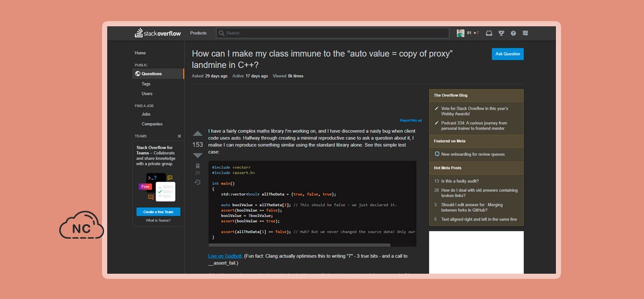
Task: Click the globe icon beside Questions
Action: pyautogui.click(x=138, y=74)
